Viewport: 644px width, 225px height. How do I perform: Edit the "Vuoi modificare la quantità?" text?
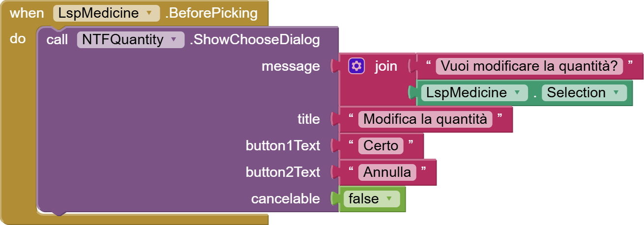coord(529,66)
